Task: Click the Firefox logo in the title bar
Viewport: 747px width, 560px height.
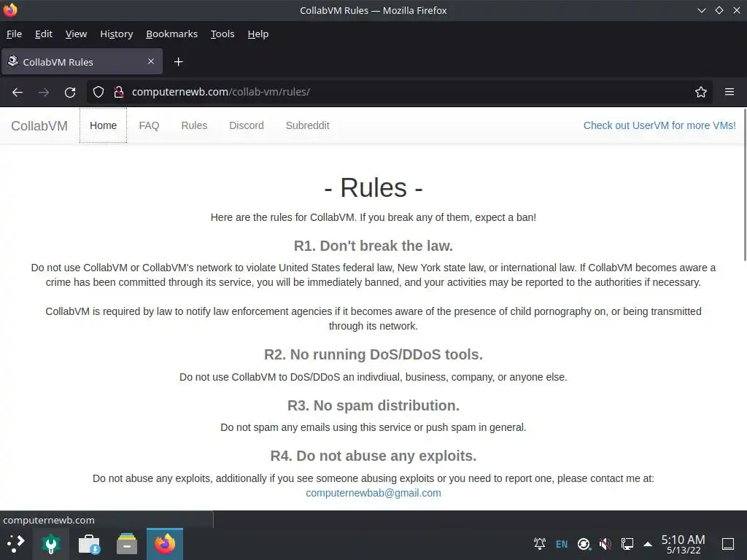Action: [x=10, y=10]
